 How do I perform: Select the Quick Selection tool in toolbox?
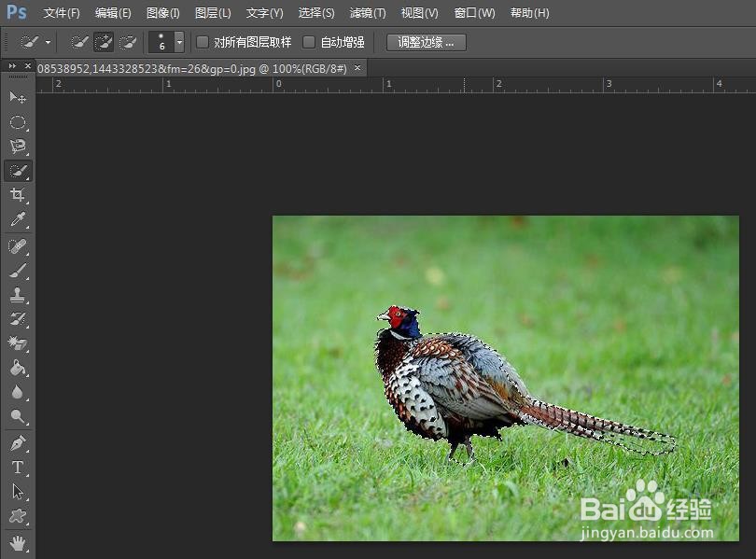pyautogui.click(x=18, y=171)
